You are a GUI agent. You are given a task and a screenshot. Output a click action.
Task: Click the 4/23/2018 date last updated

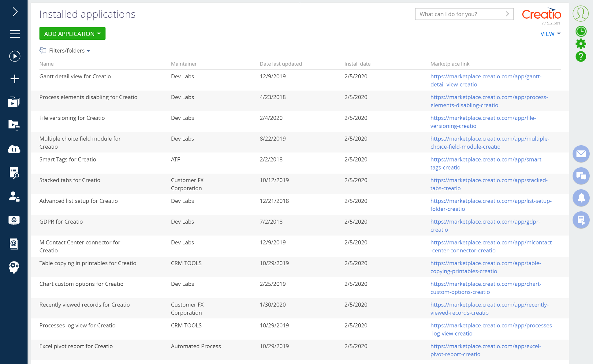point(273,97)
